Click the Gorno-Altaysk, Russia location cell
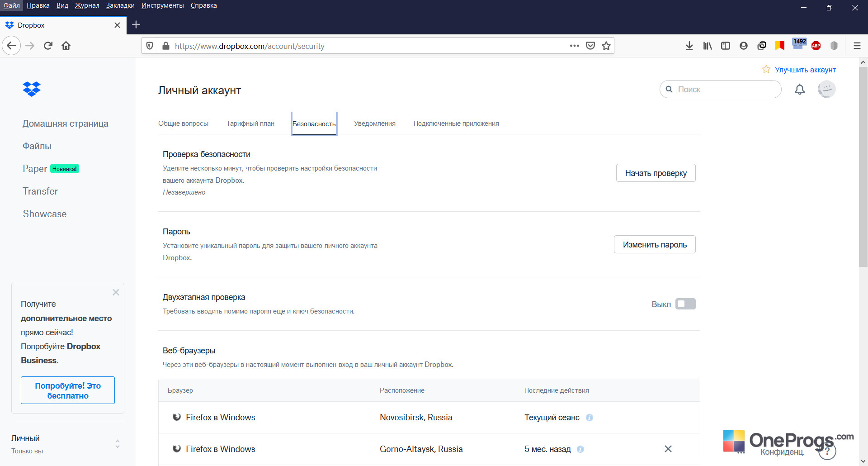 point(421,449)
